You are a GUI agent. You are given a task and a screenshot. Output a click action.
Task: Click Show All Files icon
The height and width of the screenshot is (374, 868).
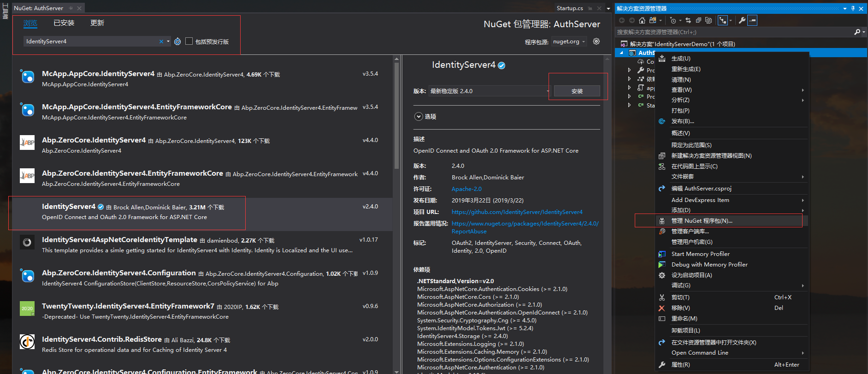tap(709, 20)
